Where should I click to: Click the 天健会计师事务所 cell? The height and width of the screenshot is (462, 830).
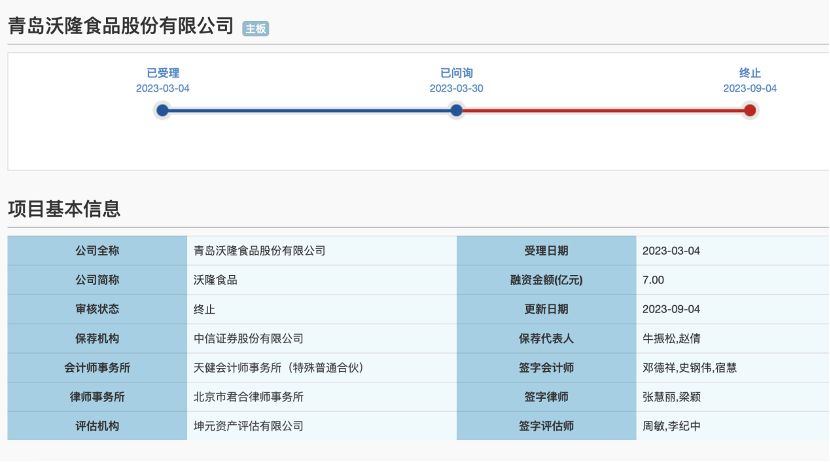pos(322,368)
